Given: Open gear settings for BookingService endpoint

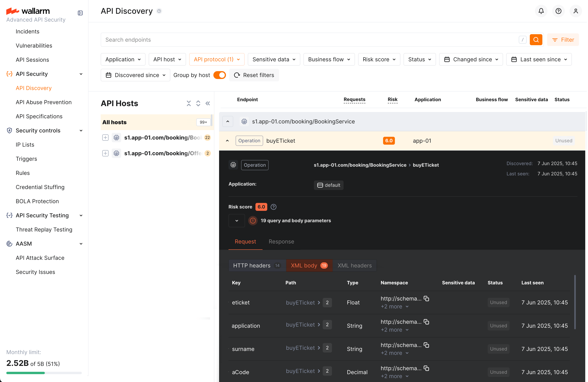Looking at the screenshot, I should (244, 121).
